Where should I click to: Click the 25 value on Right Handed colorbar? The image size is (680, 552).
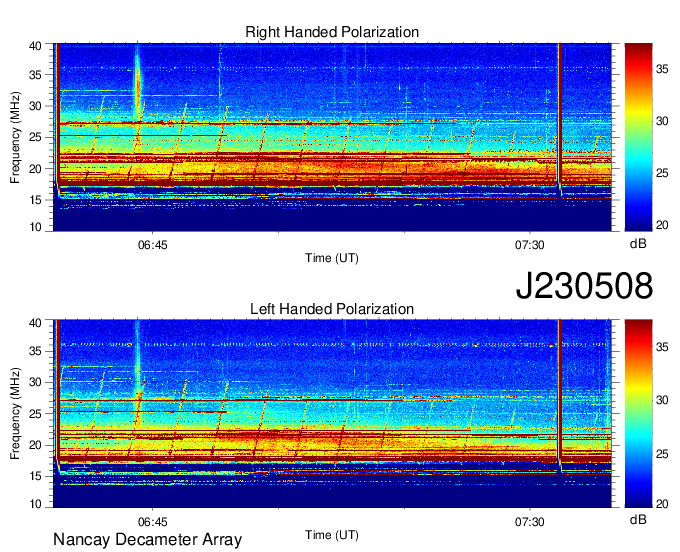(x=662, y=173)
